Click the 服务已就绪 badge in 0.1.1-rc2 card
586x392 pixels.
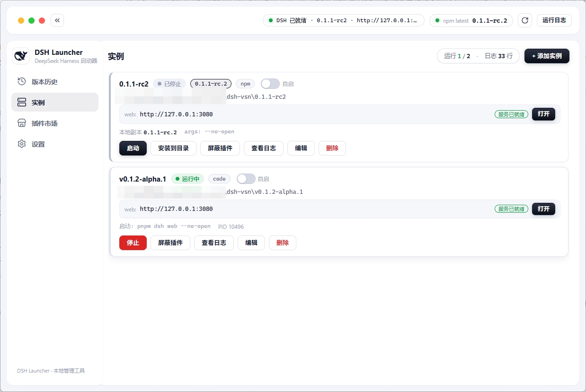point(511,114)
